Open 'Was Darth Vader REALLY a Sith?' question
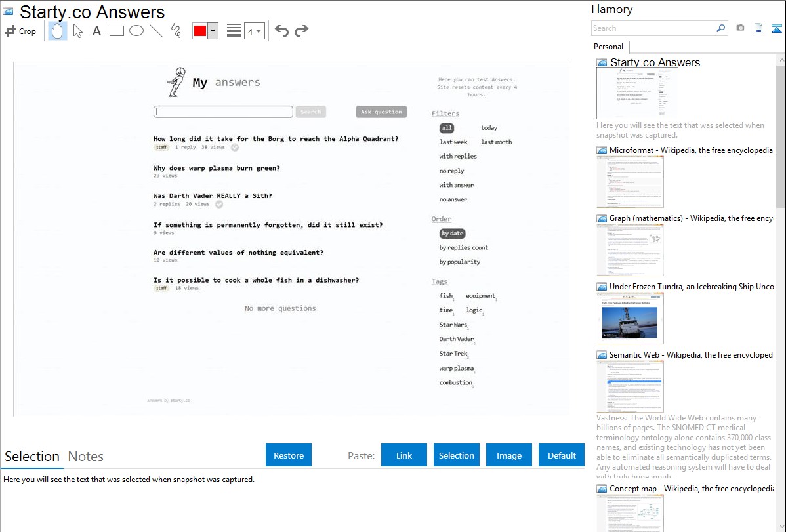 pyautogui.click(x=213, y=196)
